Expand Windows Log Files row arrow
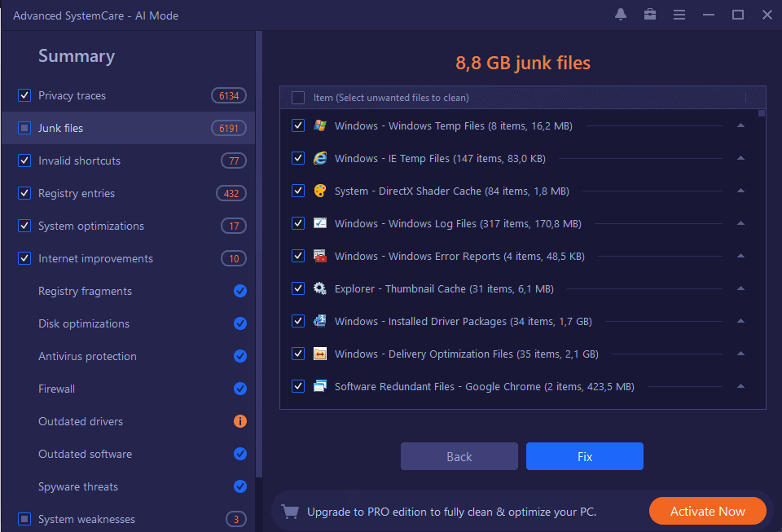782x532 pixels. tap(740, 223)
